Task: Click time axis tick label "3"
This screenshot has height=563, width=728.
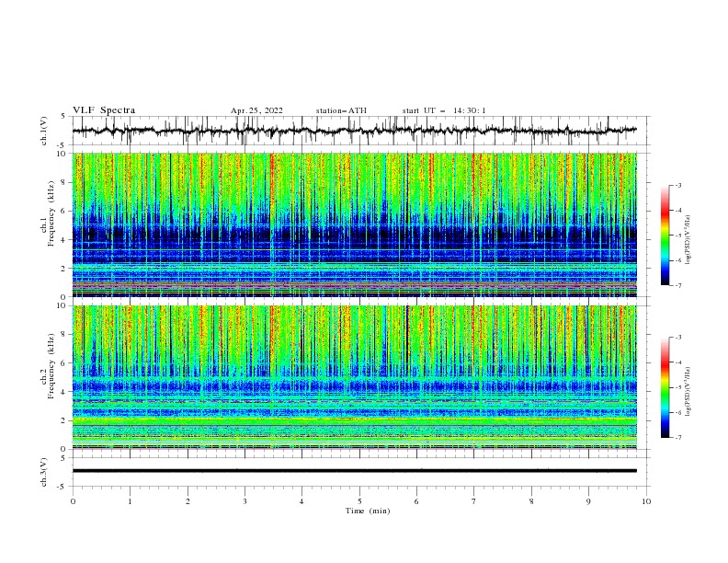Action: pos(245,501)
